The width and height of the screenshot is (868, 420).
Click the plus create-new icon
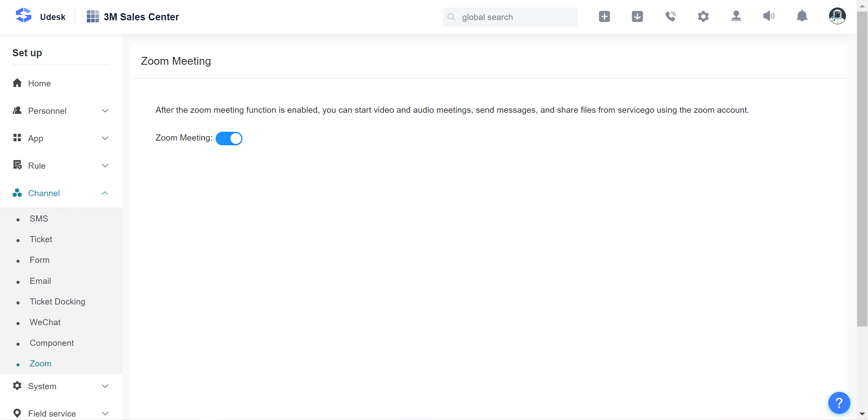click(604, 16)
